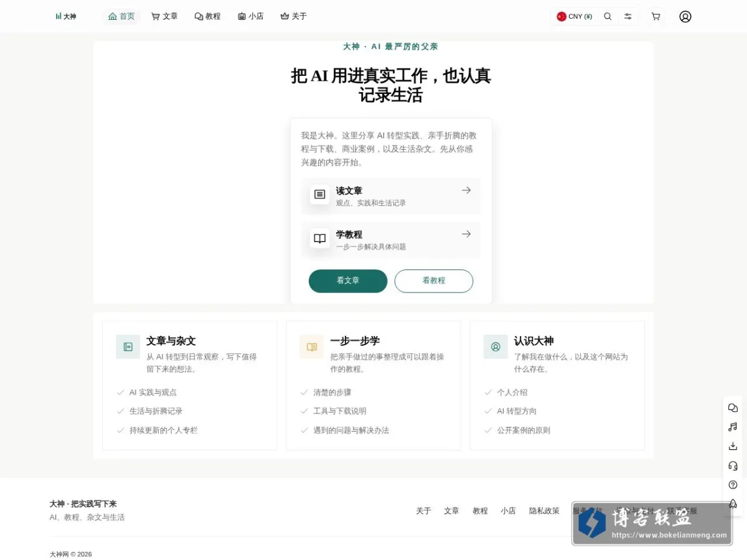Screen dimensions: 747x560
Task: Click the text 遇到的问题与解决办法
Action: [351, 431]
